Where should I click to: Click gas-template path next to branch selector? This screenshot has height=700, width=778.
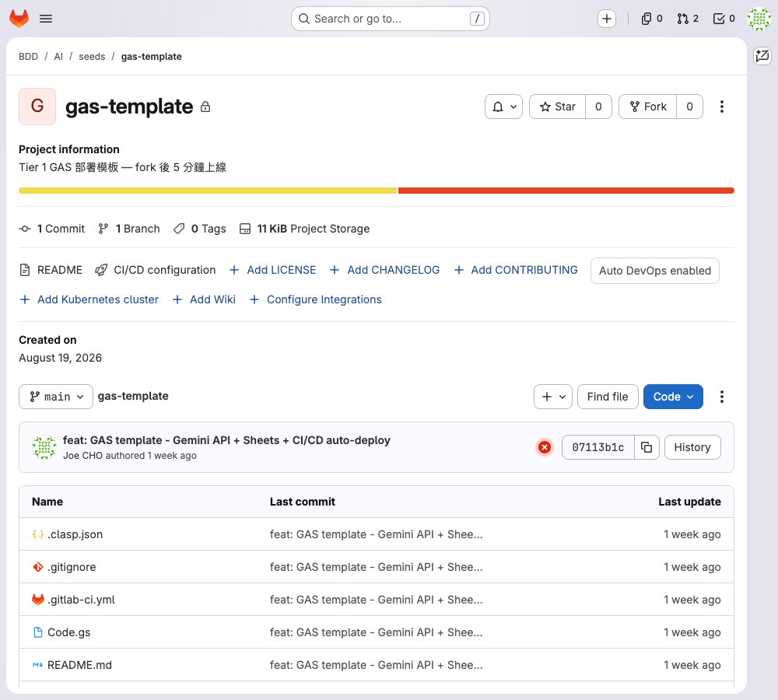[133, 396]
